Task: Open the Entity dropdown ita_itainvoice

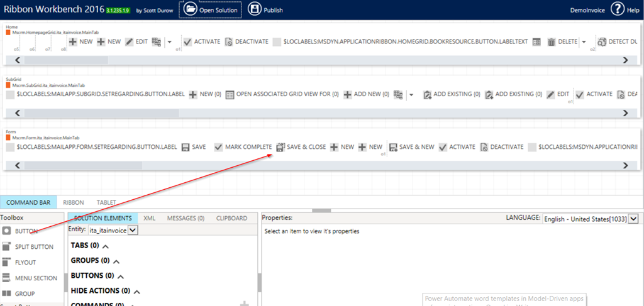Action: 132,231
